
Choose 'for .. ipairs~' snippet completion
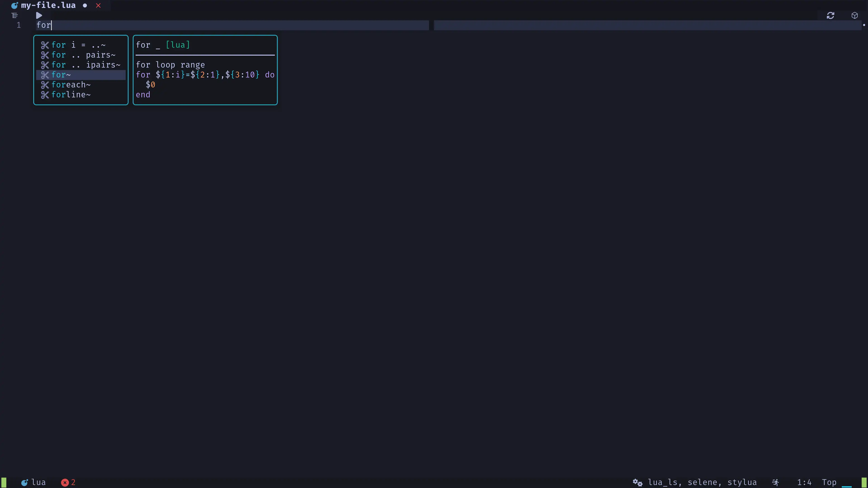coord(81,65)
